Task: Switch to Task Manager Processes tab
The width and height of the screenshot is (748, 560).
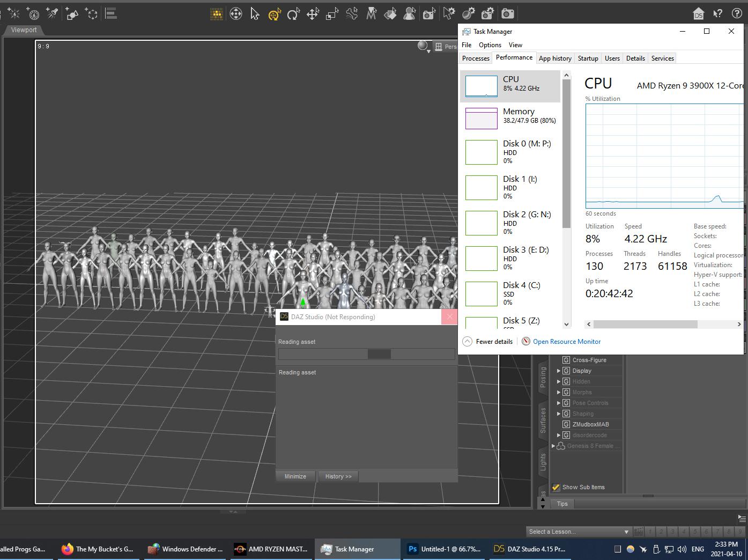Action: tap(476, 58)
